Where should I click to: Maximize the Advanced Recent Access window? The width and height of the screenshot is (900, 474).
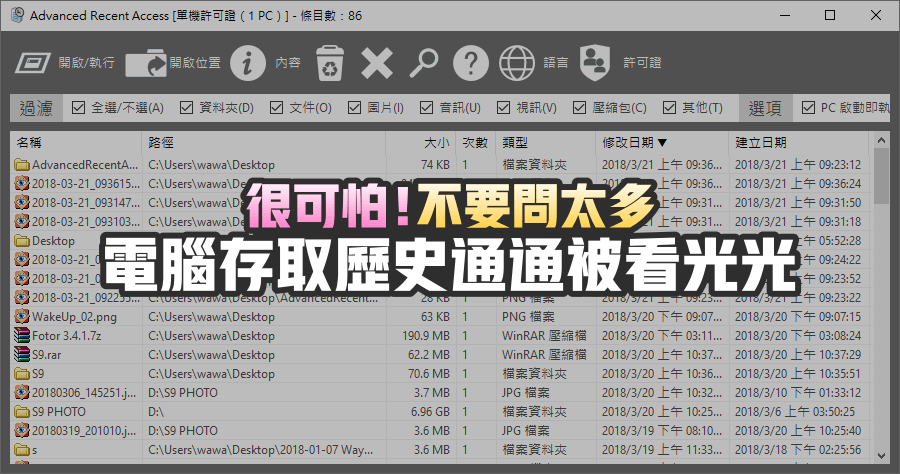point(829,15)
